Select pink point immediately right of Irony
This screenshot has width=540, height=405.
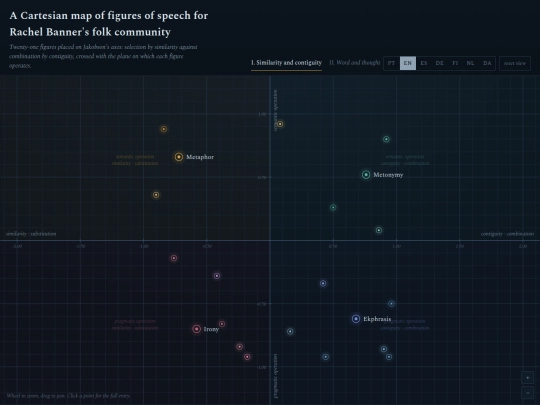click(x=222, y=324)
